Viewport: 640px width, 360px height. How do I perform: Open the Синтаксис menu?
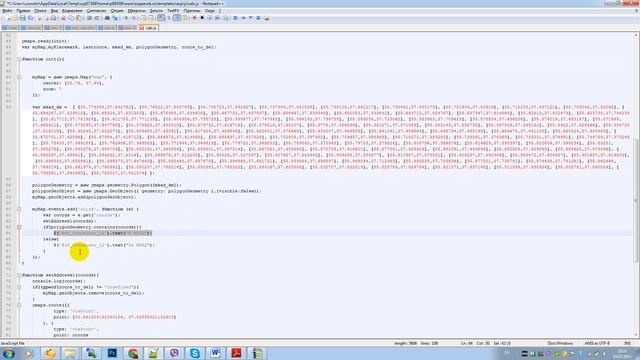[96, 11]
